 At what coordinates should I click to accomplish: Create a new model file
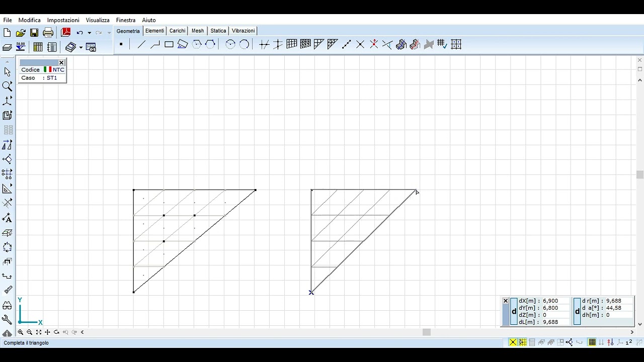(7, 33)
